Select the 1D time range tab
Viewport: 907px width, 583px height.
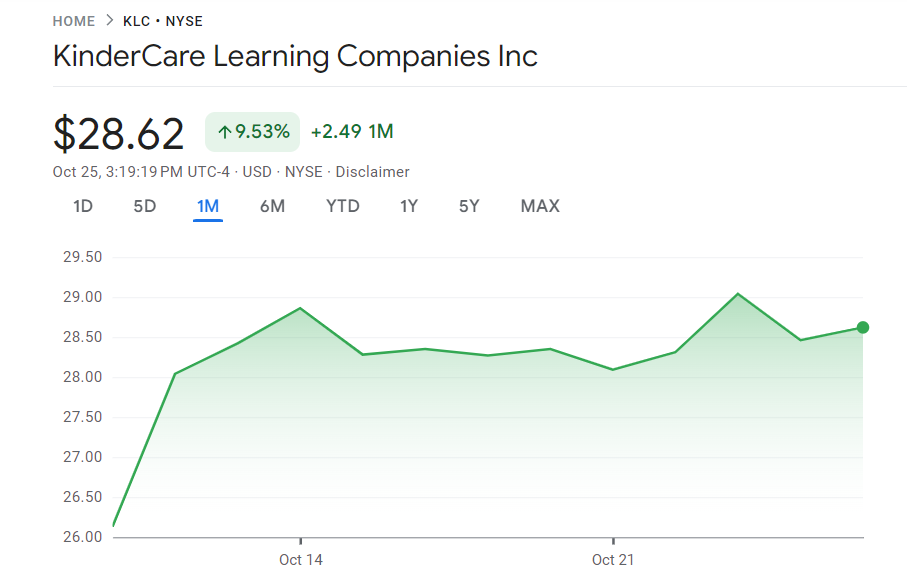(83, 207)
